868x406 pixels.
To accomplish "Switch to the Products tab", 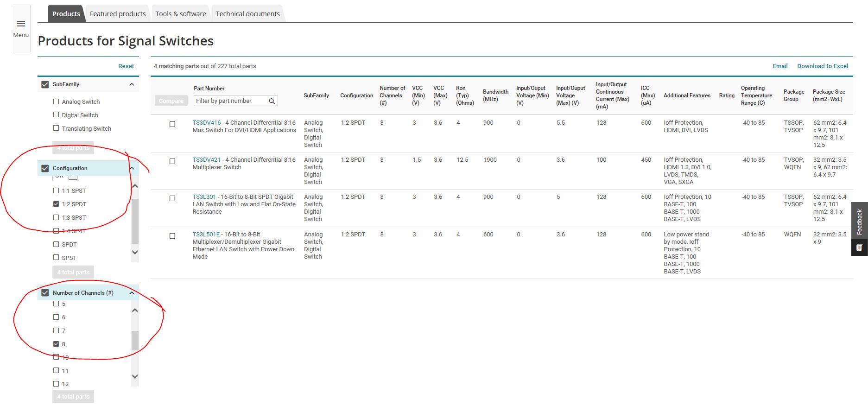I will click(66, 14).
